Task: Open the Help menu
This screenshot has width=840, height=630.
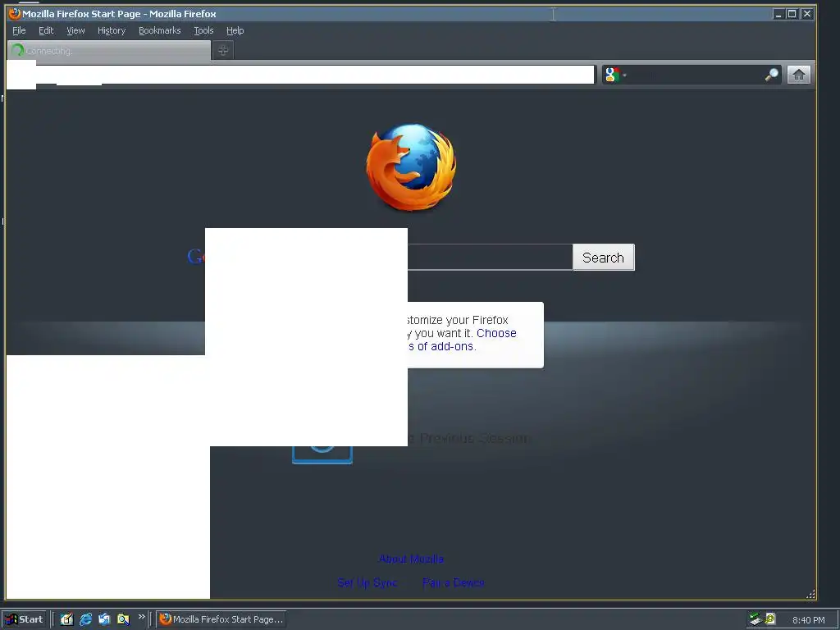Action: pos(235,30)
